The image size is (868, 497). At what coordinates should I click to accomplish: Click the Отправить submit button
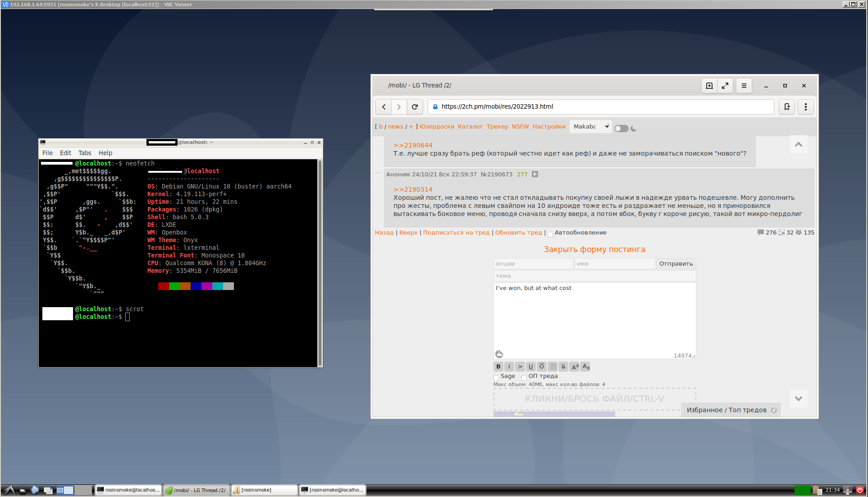coord(676,264)
